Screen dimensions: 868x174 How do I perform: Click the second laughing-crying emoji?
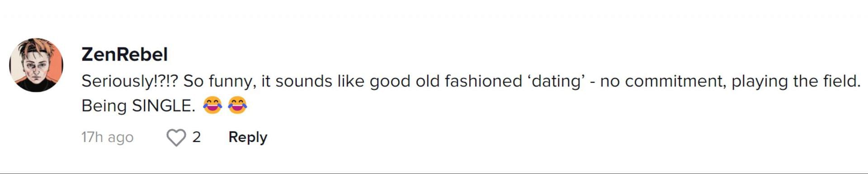(237, 105)
